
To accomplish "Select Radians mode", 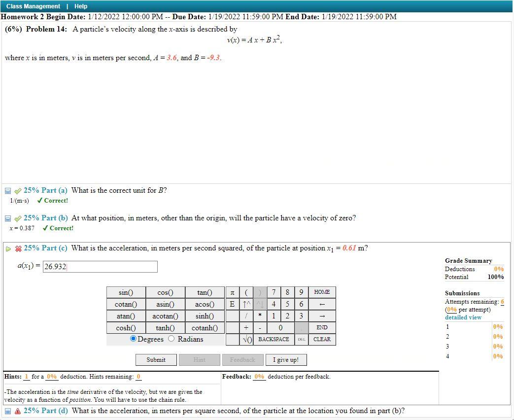I will (x=171, y=339).
